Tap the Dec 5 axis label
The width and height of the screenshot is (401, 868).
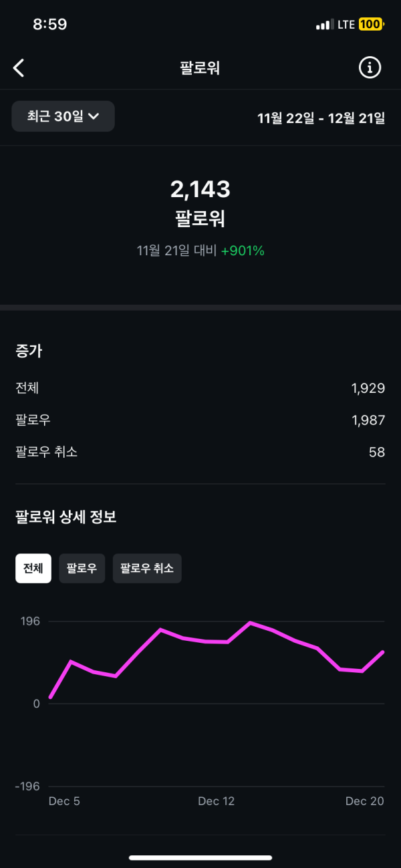pyautogui.click(x=64, y=801)
